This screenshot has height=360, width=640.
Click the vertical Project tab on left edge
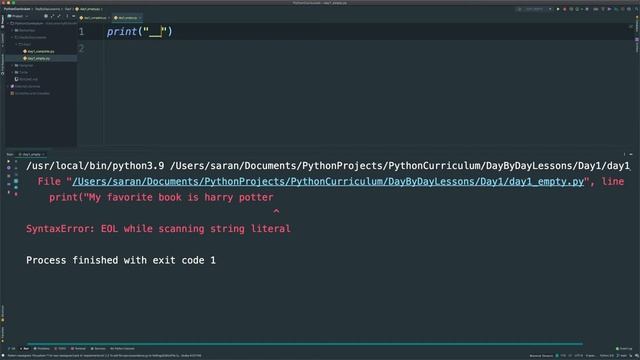point(2,21)
